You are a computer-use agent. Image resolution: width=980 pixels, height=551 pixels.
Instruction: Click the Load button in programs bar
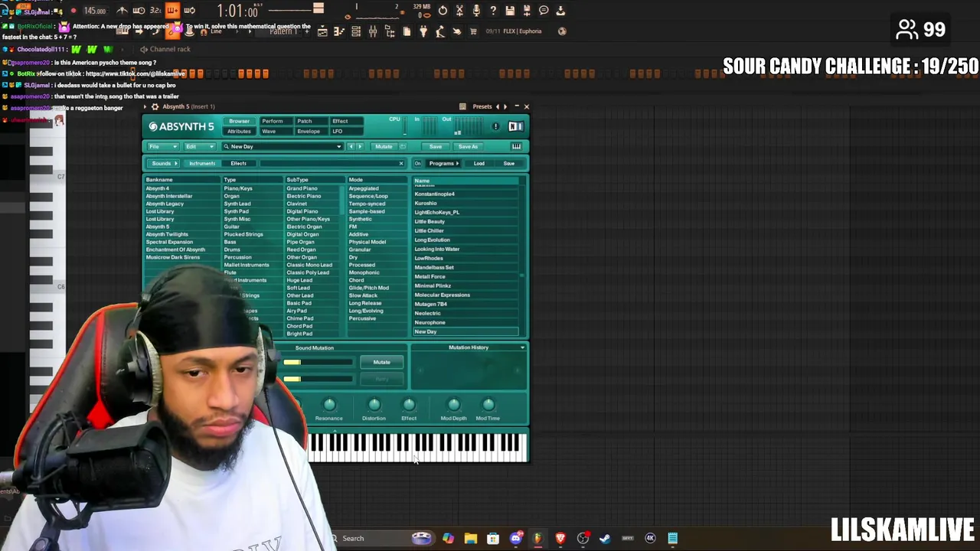pos(479,163)
